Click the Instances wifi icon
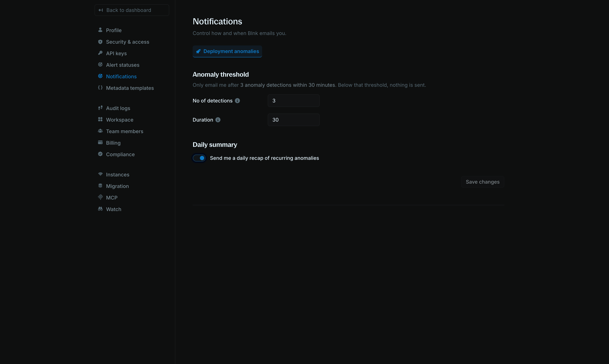This screenshot has height=364, width=609. (100, 174)
